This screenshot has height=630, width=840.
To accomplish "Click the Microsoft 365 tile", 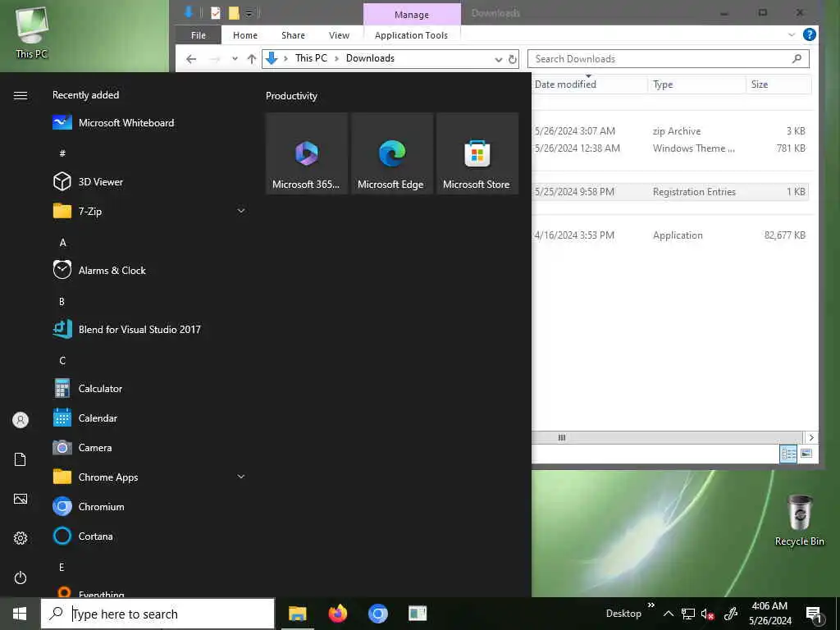I will (x=307, y=153).
